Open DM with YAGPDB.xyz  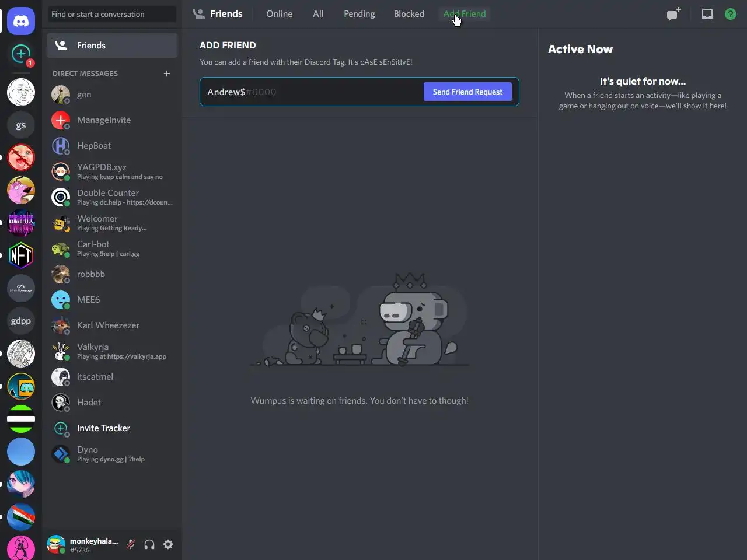pyautogui.click(x=112, y=171)
